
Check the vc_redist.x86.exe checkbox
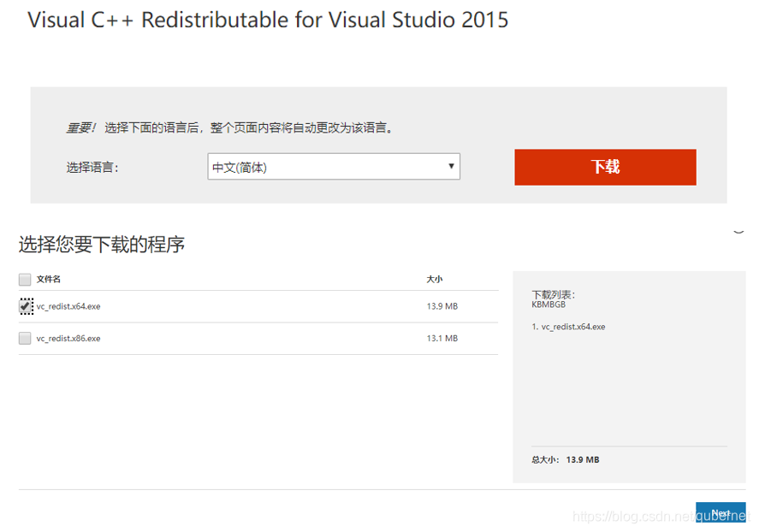25,338
